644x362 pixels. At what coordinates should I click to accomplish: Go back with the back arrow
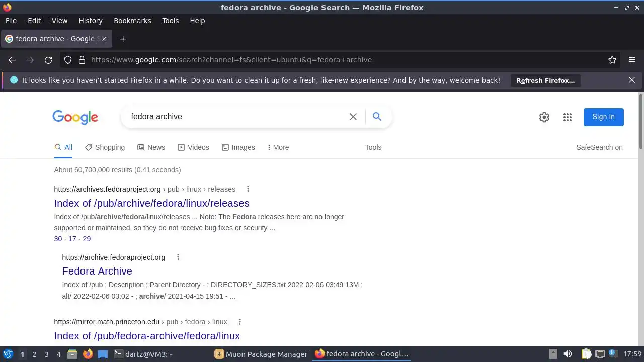12,60
